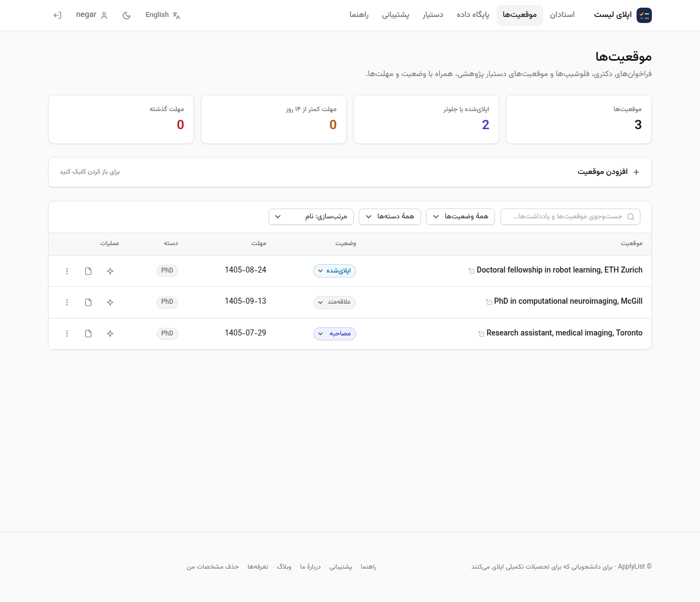Expand the افزودن موقعیت panel
The image size is (700, 602).
pyautogui.click(x=350, y=172)
